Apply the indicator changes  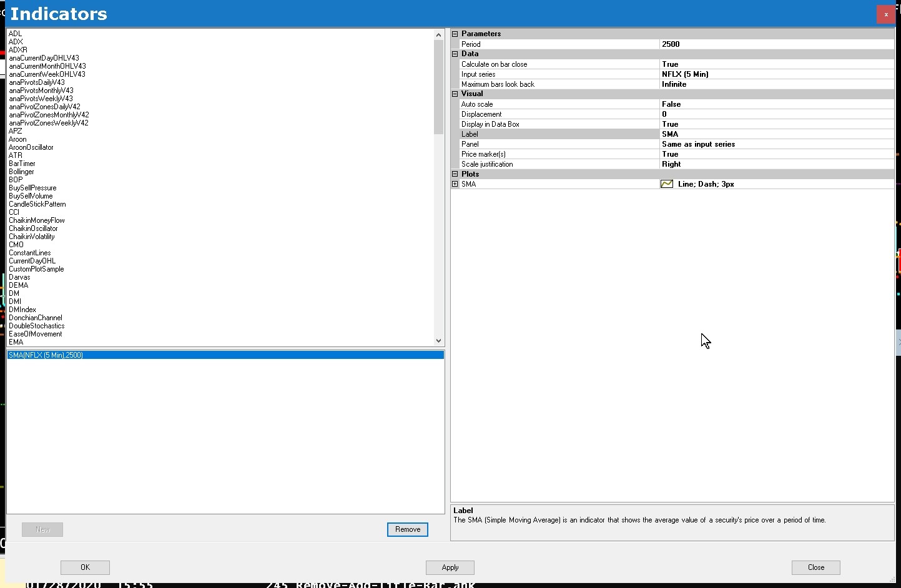click(x=450, y=567)
